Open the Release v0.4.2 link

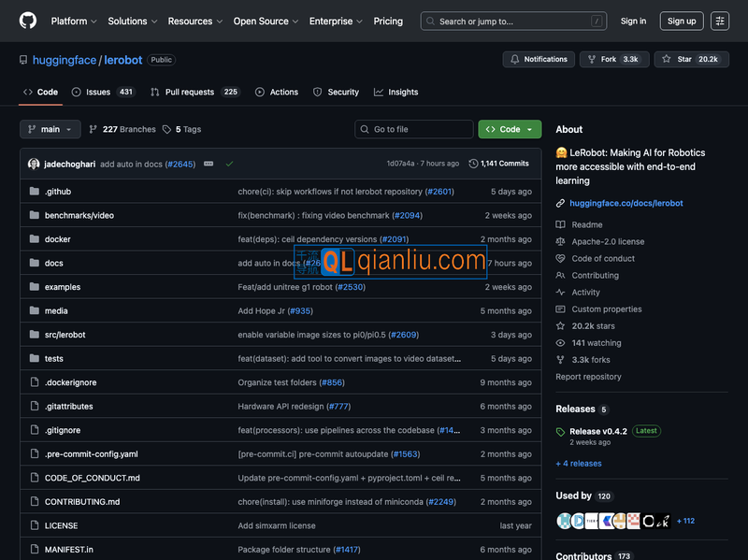click(x=597, y=431)
